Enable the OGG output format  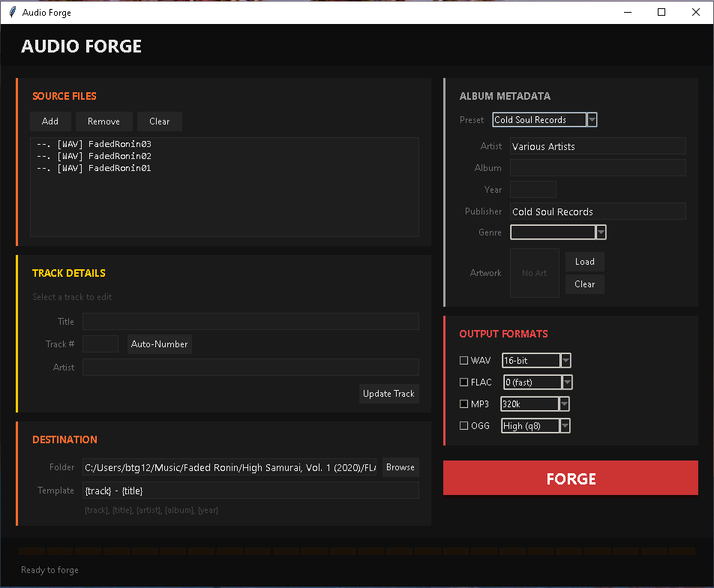(463, 425)
